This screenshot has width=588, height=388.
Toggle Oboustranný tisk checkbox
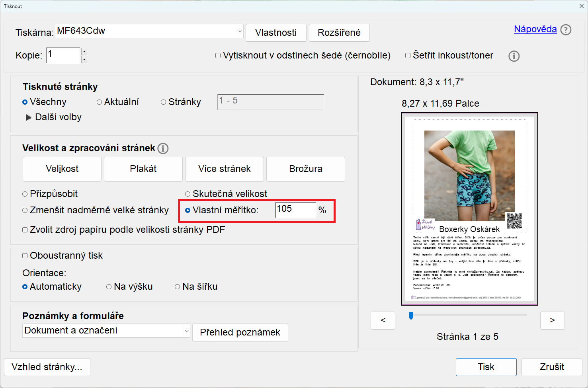tap(25, 256)
